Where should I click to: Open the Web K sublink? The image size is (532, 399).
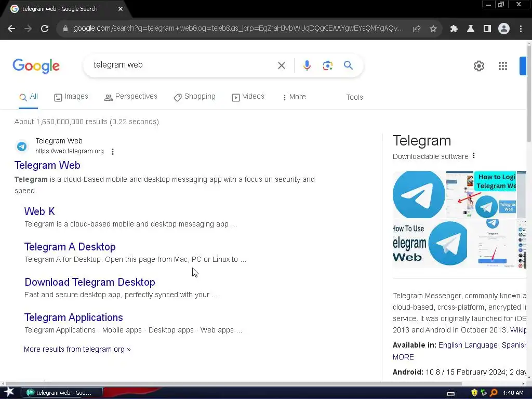(39, 211)
